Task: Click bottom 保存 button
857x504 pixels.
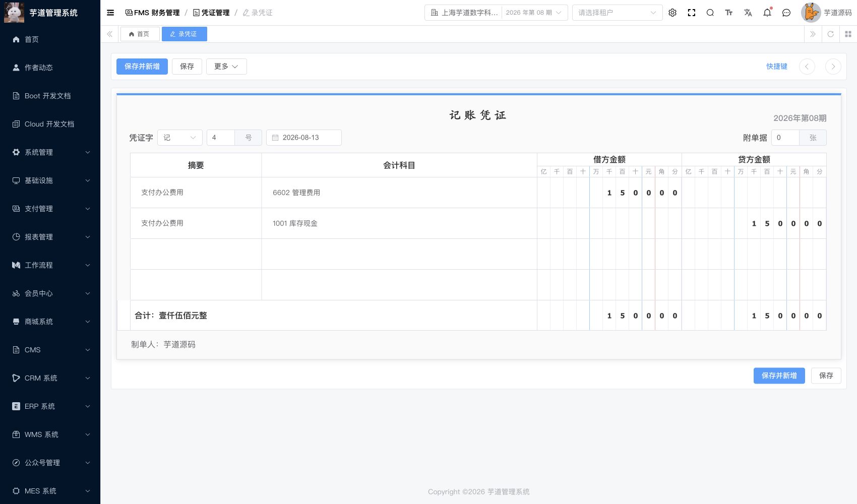Action: pos(826,375)
